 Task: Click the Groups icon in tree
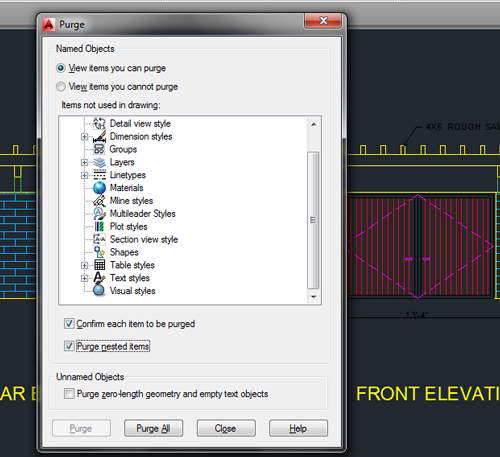(99, 149)
